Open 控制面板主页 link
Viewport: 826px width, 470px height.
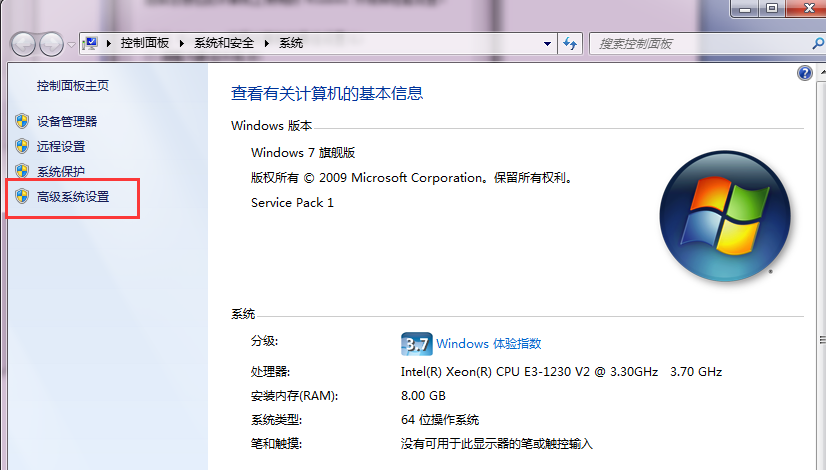[73, 85]
